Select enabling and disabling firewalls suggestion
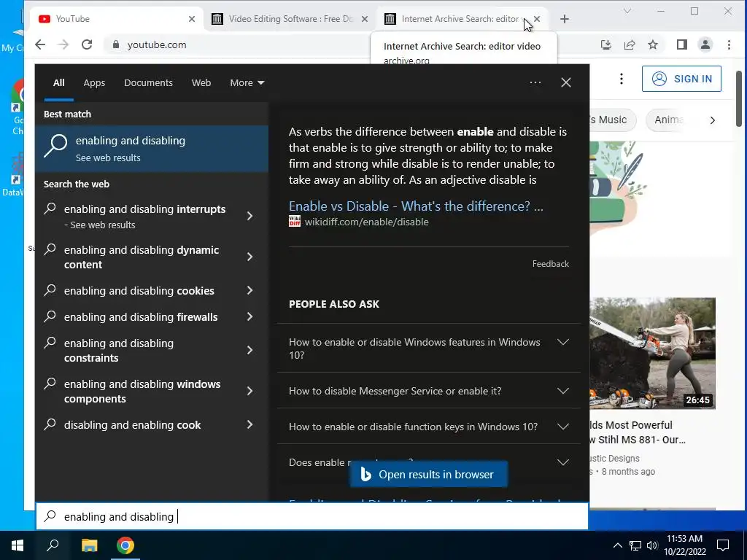Image resolution: width=747 pixels, height=560 pixels. coord(141,316)
